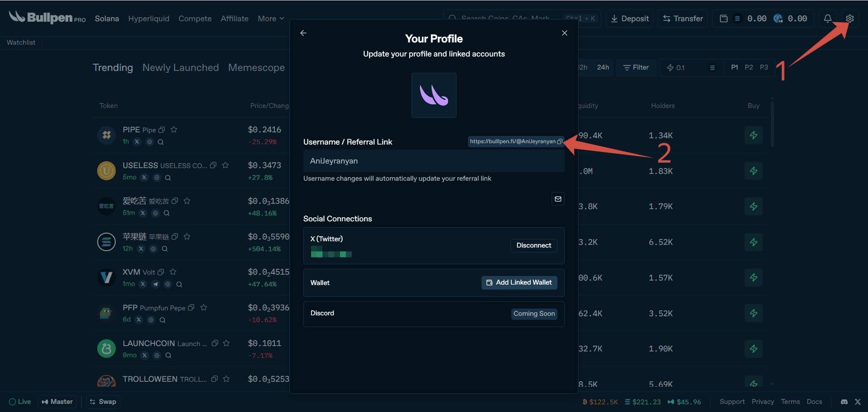Click the username input field
The image size is (868, 412).
click(434, 161)
